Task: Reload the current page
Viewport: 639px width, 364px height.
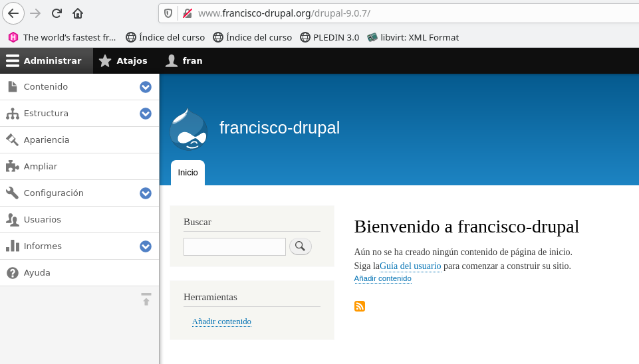Action: 57,13
